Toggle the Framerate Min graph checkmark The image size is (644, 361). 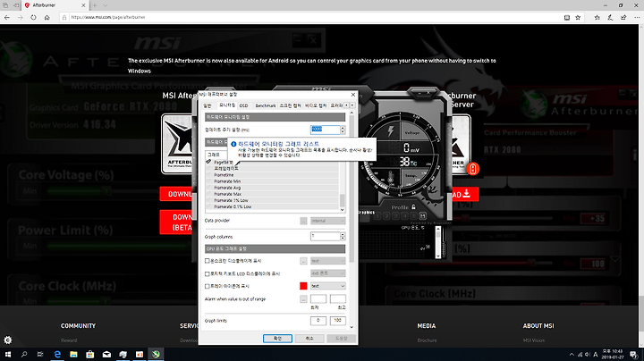(208, 181)
